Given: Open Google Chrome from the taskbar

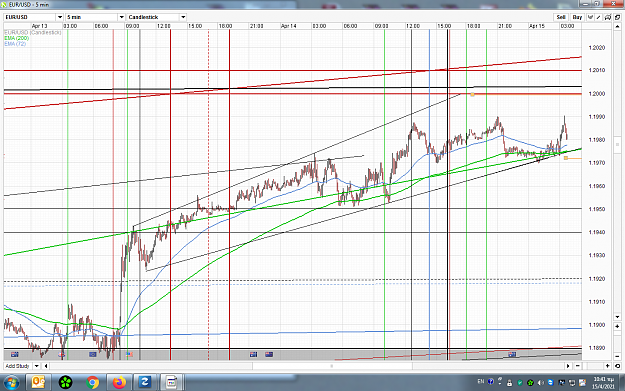Looking at the screenshot, I should tap(92, 382).
